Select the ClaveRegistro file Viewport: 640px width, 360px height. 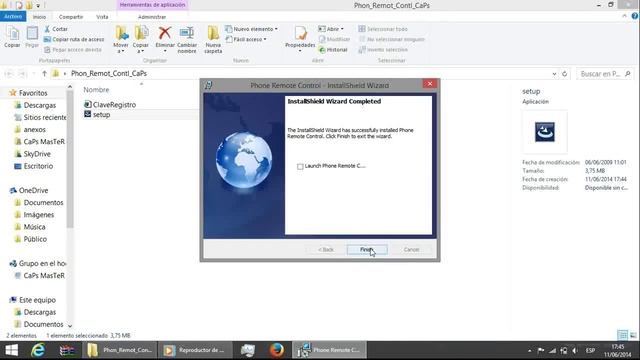coord(110,104)
